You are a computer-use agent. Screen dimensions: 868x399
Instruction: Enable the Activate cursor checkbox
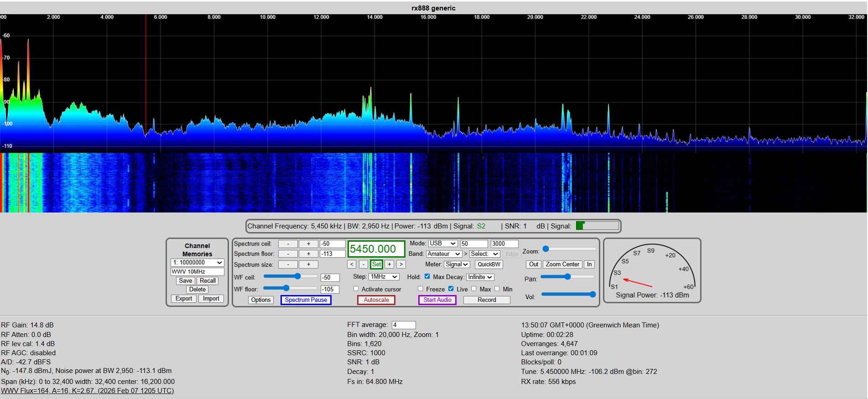(x=356, y=289)
